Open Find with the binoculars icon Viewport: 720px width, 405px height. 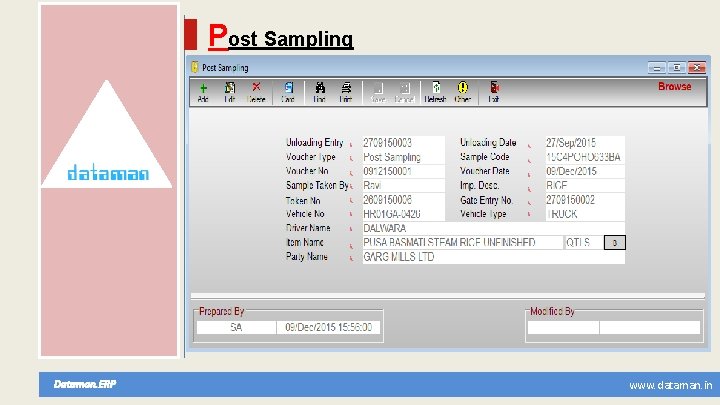[320, 92]
